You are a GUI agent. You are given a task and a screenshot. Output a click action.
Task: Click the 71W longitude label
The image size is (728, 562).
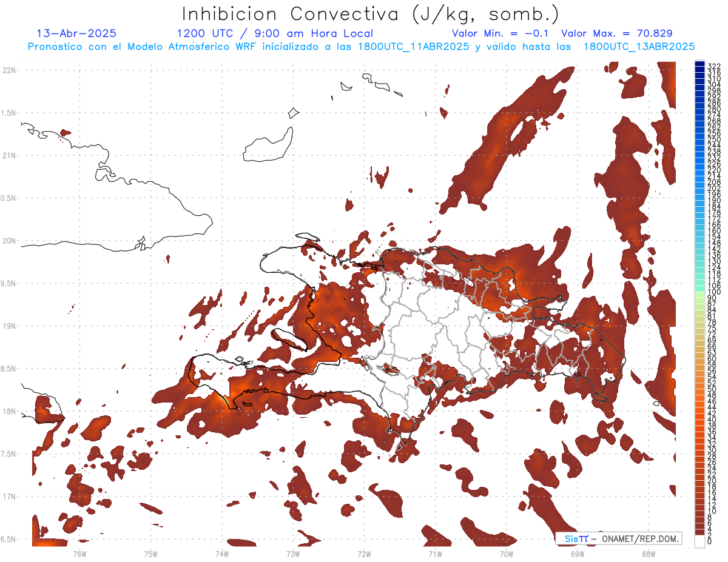[x=435, y=554]
